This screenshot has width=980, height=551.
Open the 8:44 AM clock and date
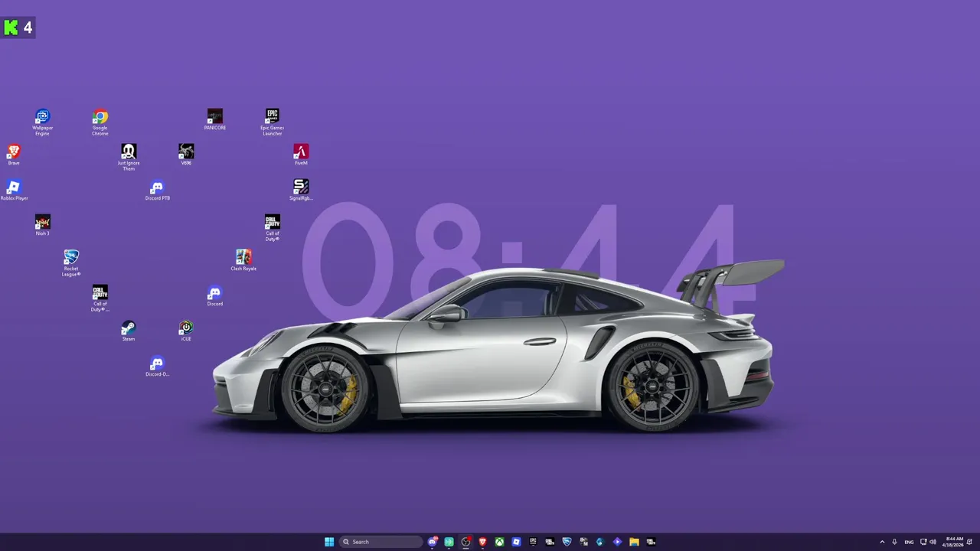click(954, 542)
